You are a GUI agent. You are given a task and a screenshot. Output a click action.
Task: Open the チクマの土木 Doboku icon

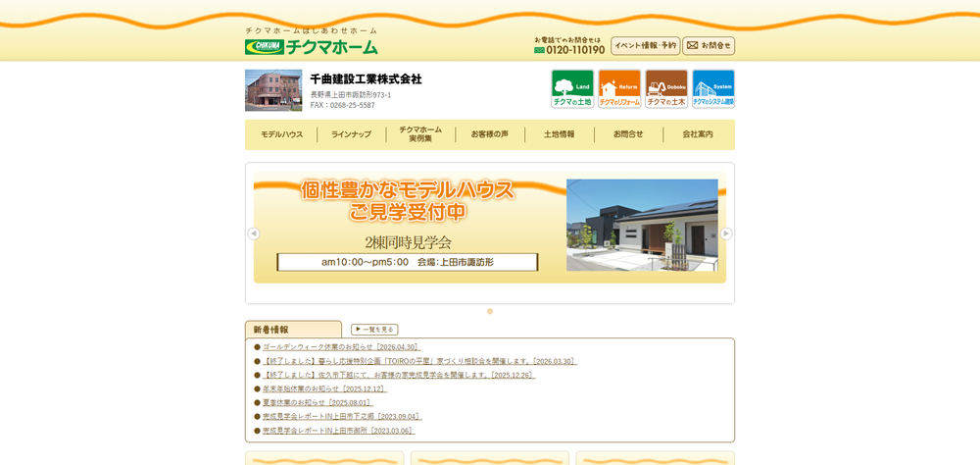tap(666, 89)
